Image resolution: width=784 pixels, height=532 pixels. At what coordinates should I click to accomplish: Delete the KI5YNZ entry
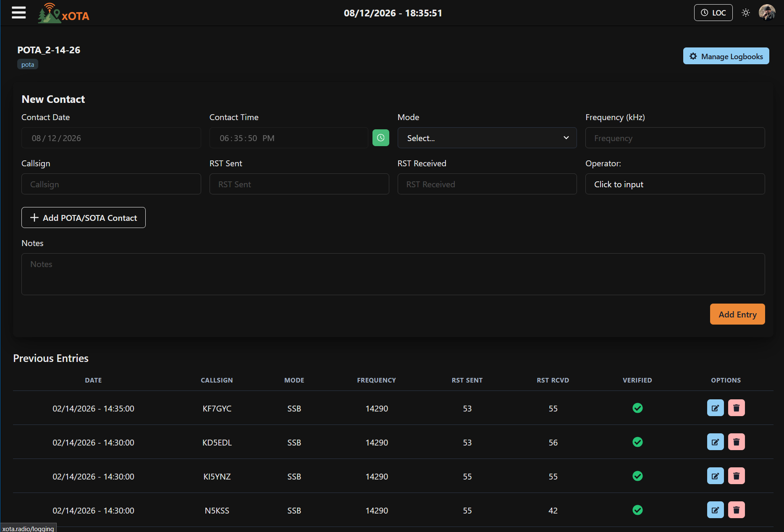click(736, 476)
